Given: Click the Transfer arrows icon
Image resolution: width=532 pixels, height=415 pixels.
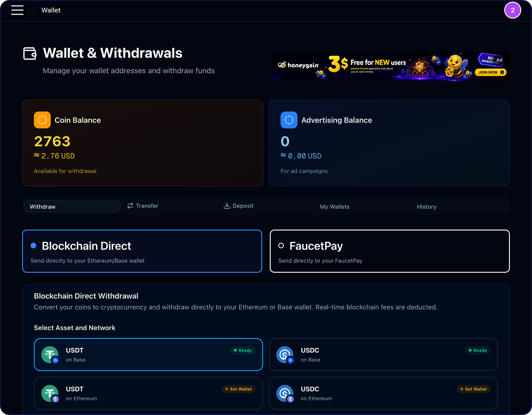Looking at the screenshot, I should tap(130, 206).
